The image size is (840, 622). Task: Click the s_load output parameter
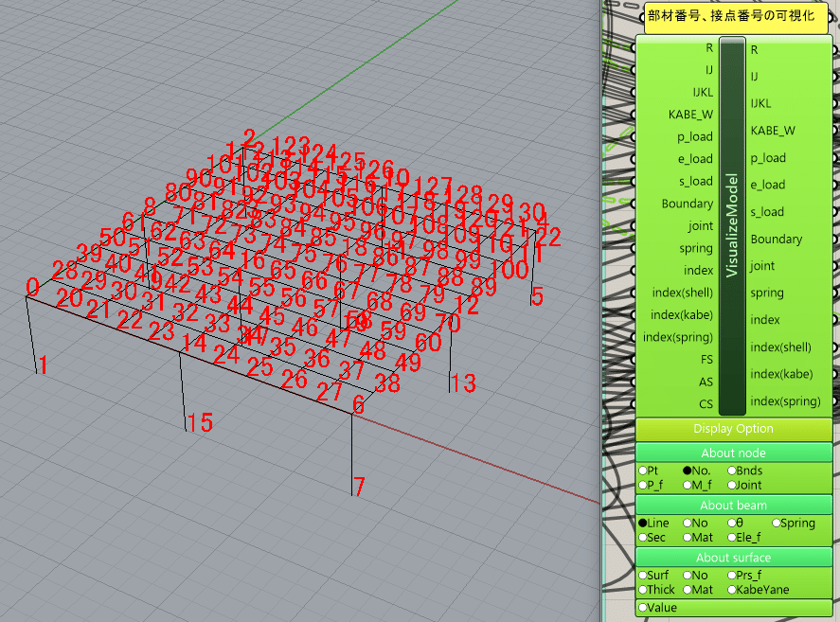(x=767, y=212)
